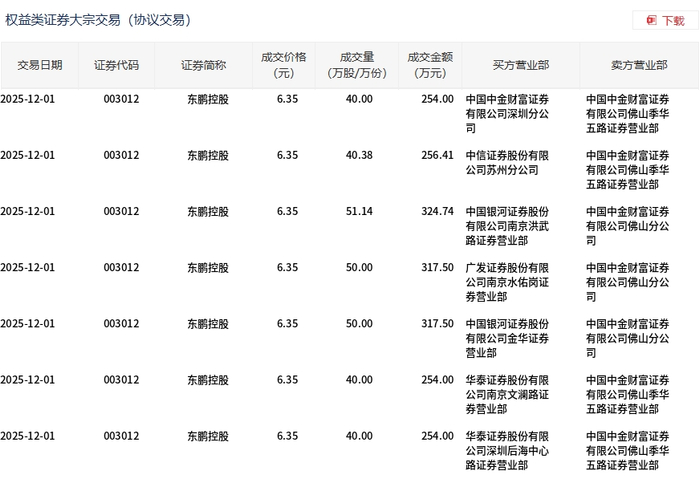Click buyer 中信证券股份有限公司苏州分公司
This screenshot has height=483, width=700.
507,162
